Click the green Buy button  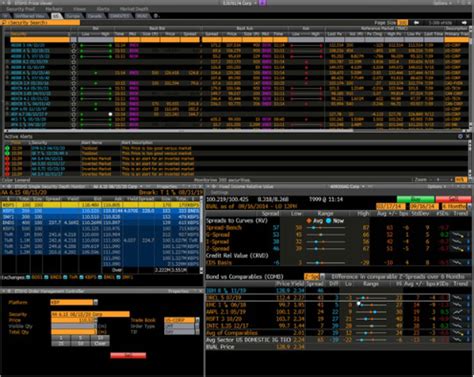point(415,199)
